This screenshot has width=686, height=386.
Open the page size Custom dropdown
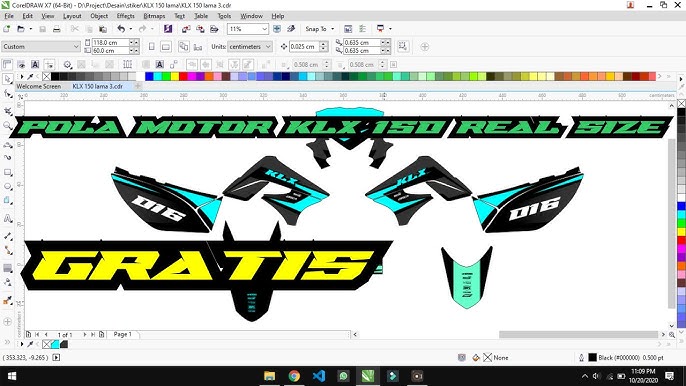[40, 46]
